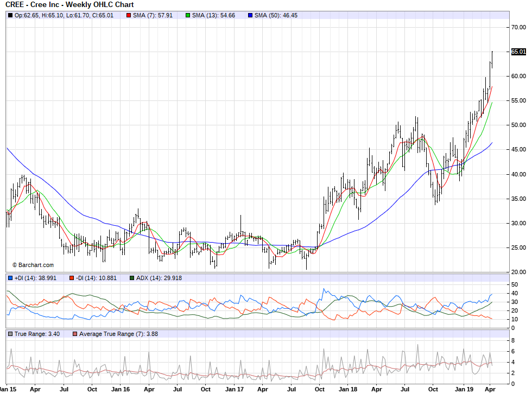Click the blue +DI (14) legend swatch
The image size is (532, 406).
[x=10, y=278]
